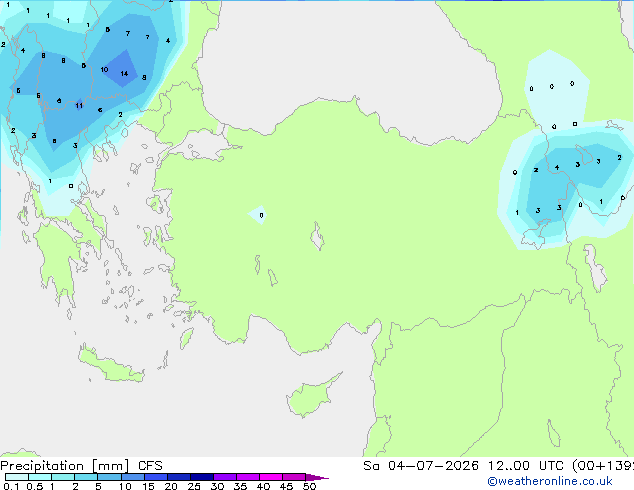The height and width of the screenshot is (490, 634).
Task: Click the over-50 mm legend arrow tip
Action: [317, 477]
